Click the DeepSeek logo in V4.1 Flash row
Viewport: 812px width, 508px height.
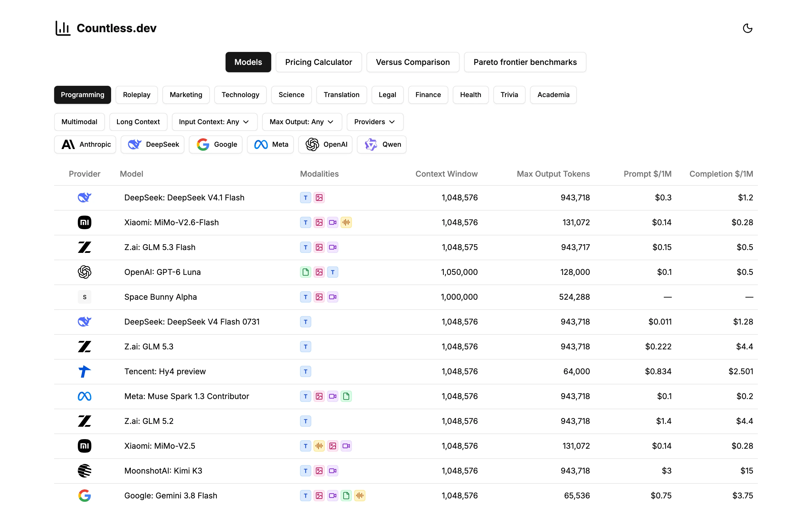point(85,197)
